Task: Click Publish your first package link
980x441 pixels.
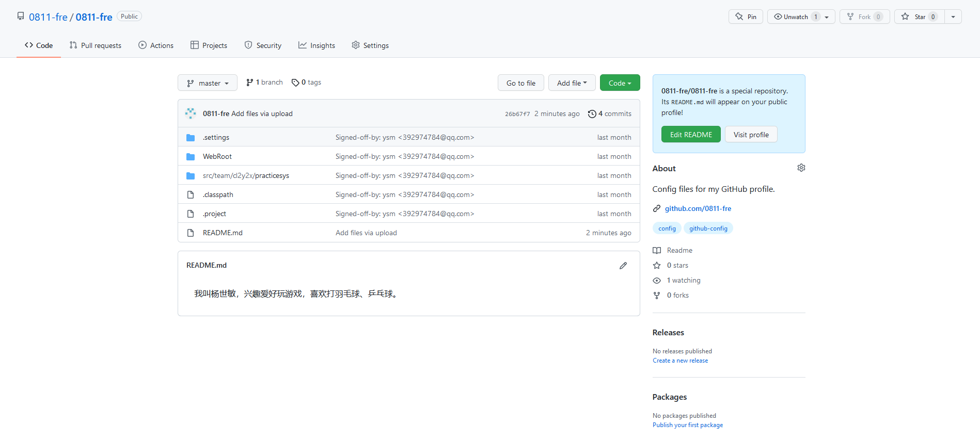Action: pos(688,425)
